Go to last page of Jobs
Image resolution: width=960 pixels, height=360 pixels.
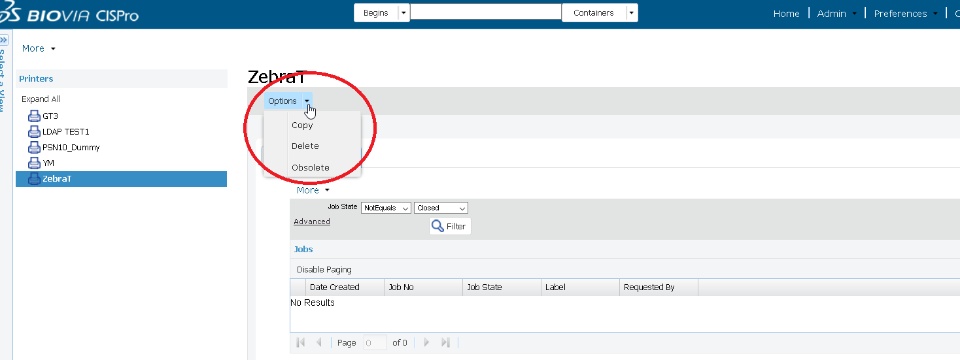(x=446, y=342)
